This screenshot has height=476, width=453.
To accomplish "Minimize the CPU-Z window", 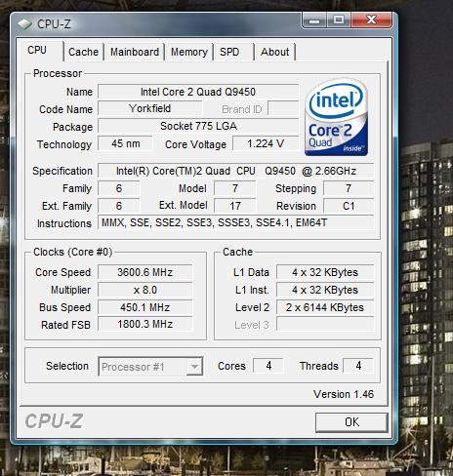I will tap(314, 20).
